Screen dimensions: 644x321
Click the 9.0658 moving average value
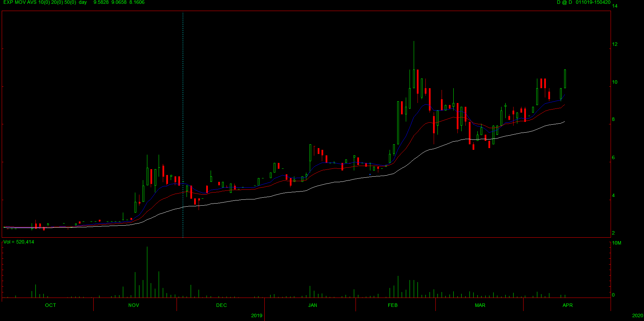click(x=119, y=2)
